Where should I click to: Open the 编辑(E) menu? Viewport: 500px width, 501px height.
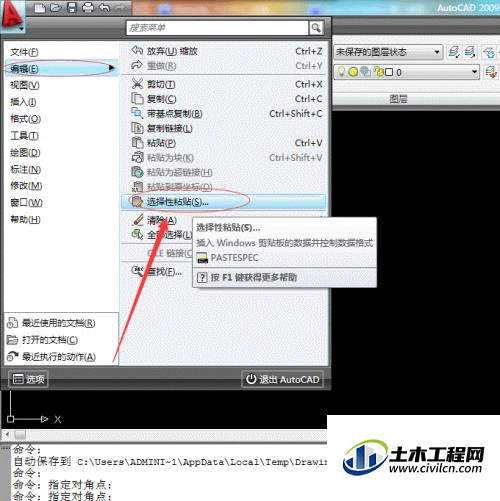61,69
